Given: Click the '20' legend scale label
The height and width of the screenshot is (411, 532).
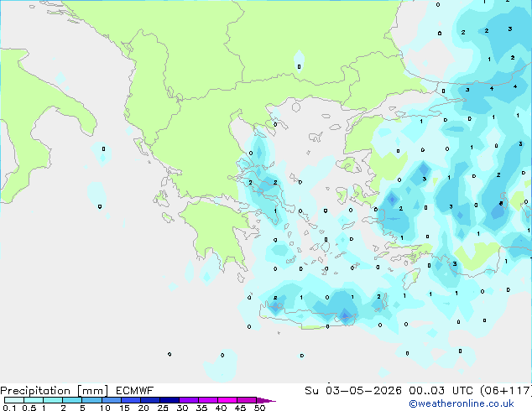Looking at the screenshot, I should (x=143, y=408).
